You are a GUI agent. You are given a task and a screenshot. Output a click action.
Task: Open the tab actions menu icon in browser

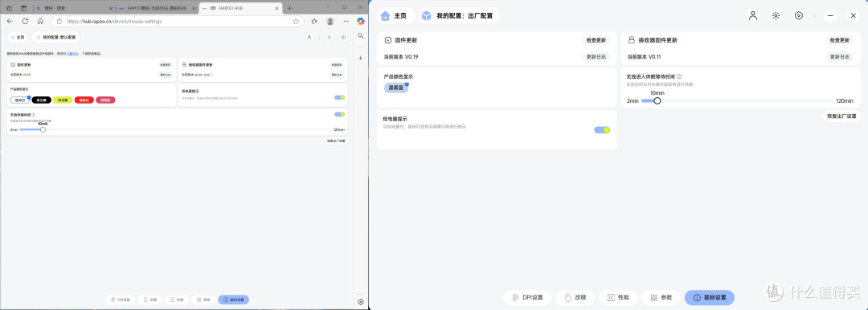23,8
